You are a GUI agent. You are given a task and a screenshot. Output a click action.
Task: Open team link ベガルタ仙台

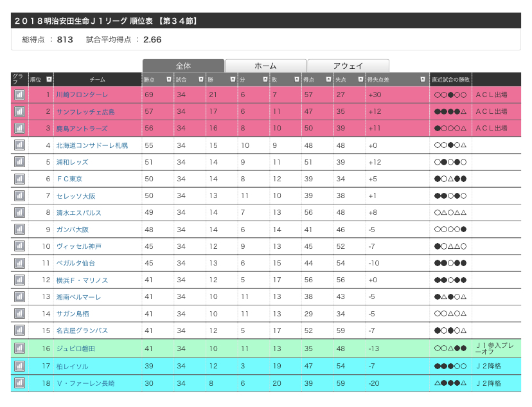(76, 263)
